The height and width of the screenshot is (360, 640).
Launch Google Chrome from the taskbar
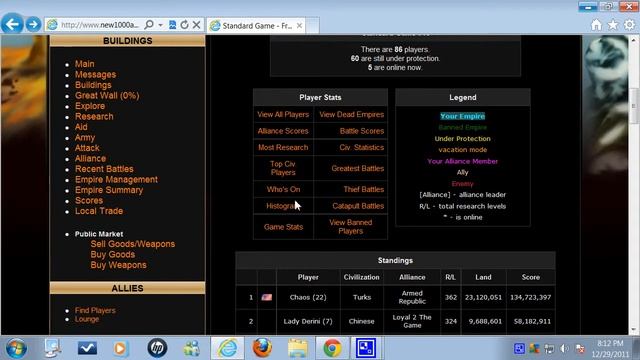[332, 348]
